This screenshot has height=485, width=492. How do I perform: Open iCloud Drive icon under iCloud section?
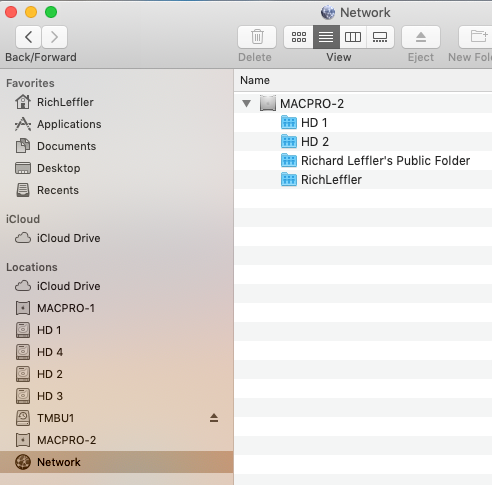click(x=23, y=238)
